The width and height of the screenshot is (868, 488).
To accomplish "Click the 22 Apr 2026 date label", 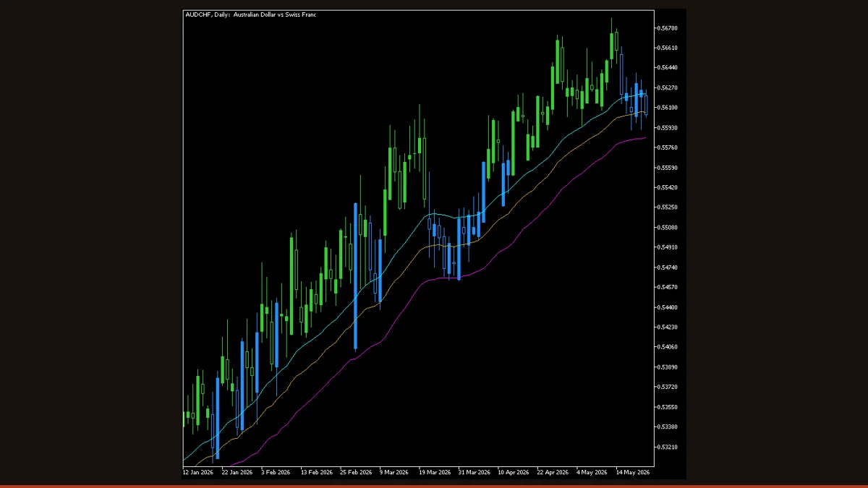I will pyautogui.click(x=552, y=472).
